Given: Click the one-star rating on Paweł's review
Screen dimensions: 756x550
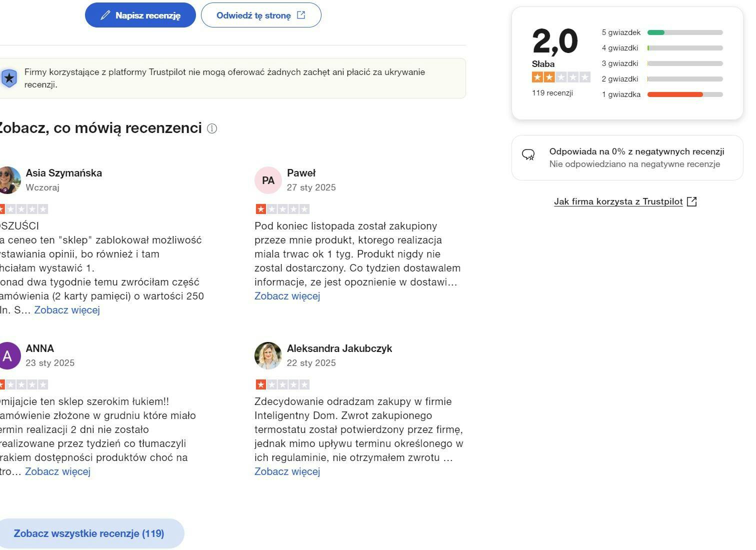Looking at the screenshot, I should (x=282, y=209).
